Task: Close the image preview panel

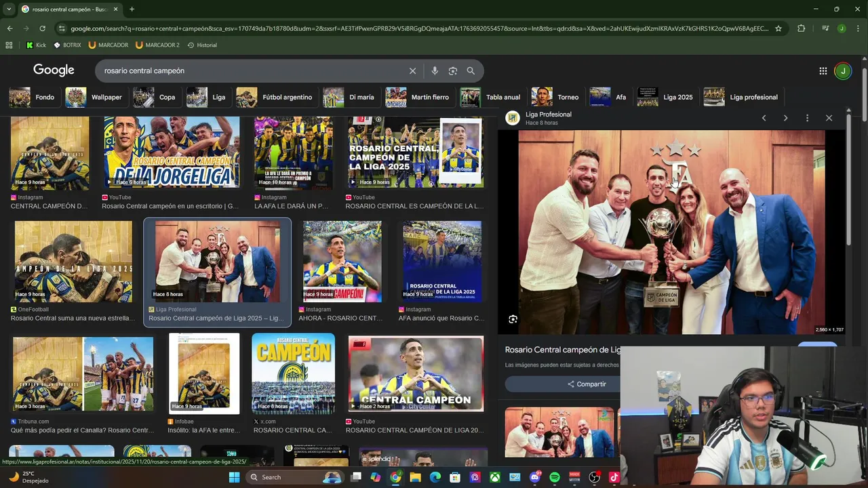Action: [x=829, y=118]
